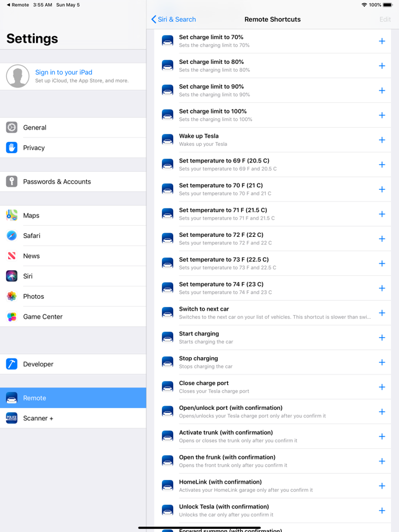
Task: Tap 'Sign in to your iPad'
Action: (64, 73)
